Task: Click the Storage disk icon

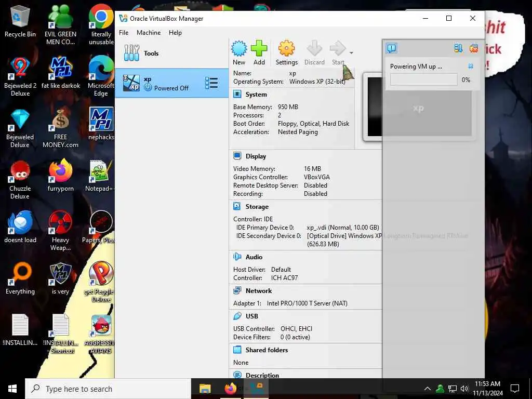Action: coord(237,206)
